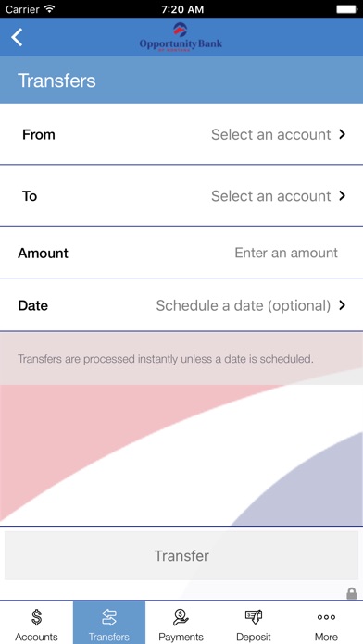Tap the Deposit tab label
The height and width of the screenshot is (644, 363).
point(253,637)
